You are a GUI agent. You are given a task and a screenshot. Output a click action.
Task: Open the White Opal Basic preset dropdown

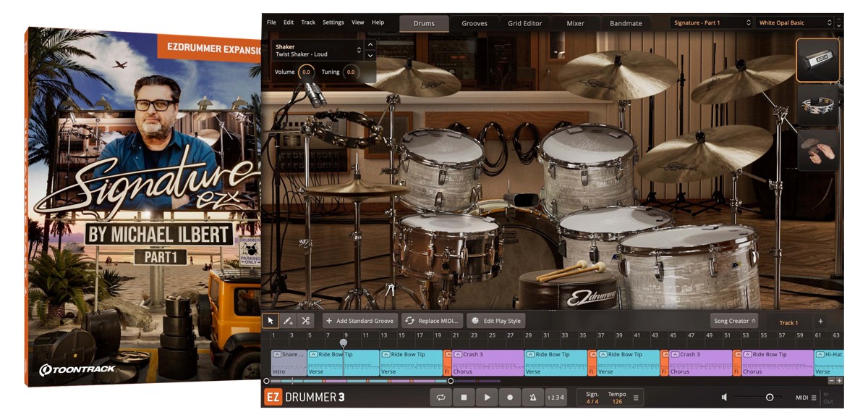pos(794,23)
